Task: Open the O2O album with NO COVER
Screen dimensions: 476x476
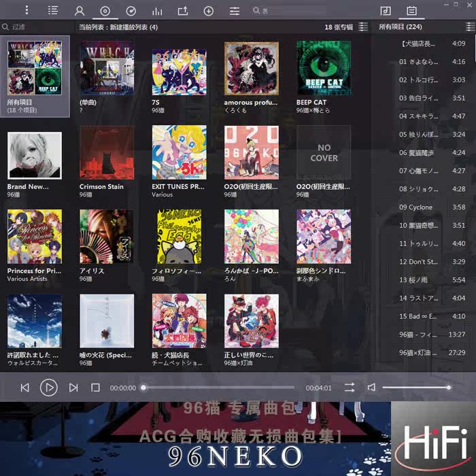Action: 324,152
